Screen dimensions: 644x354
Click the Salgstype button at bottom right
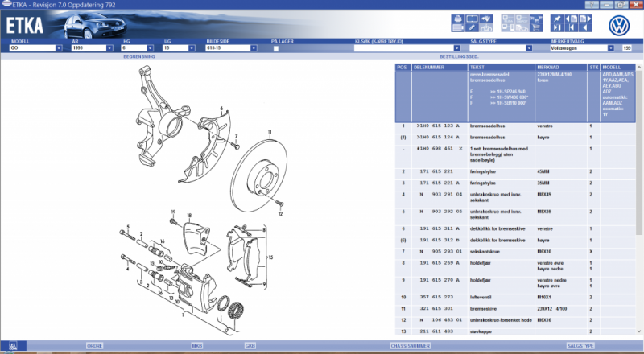580,345
